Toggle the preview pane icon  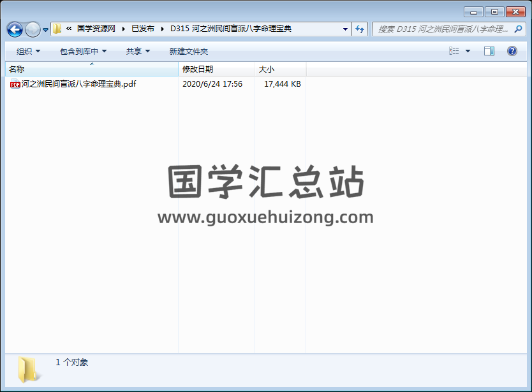[489, 51]
